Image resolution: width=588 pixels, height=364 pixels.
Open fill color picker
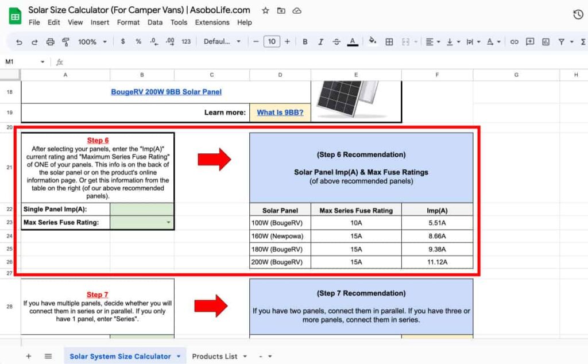click(x=372, y=41)
